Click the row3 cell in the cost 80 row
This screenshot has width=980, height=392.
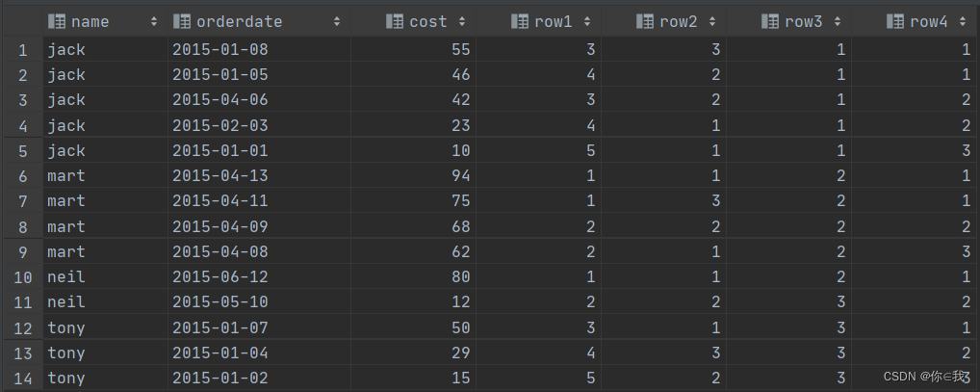tap(788, 276)
